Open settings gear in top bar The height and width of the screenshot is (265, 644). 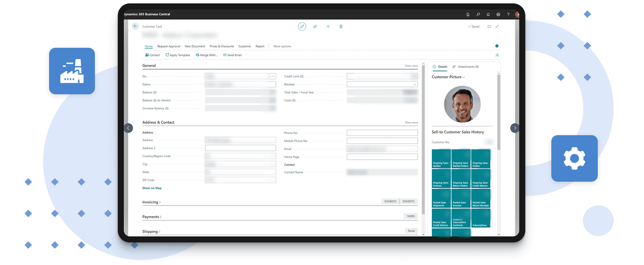498,14
